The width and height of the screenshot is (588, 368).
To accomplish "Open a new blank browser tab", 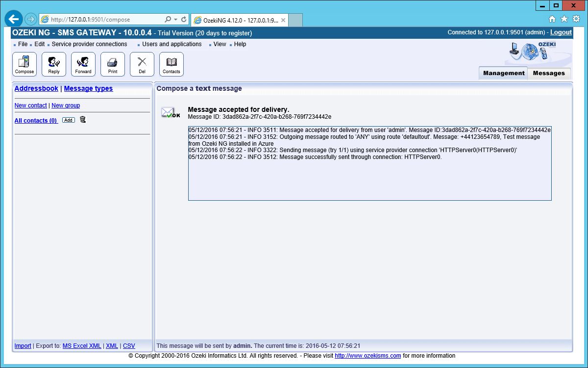I will pos(296,20).
